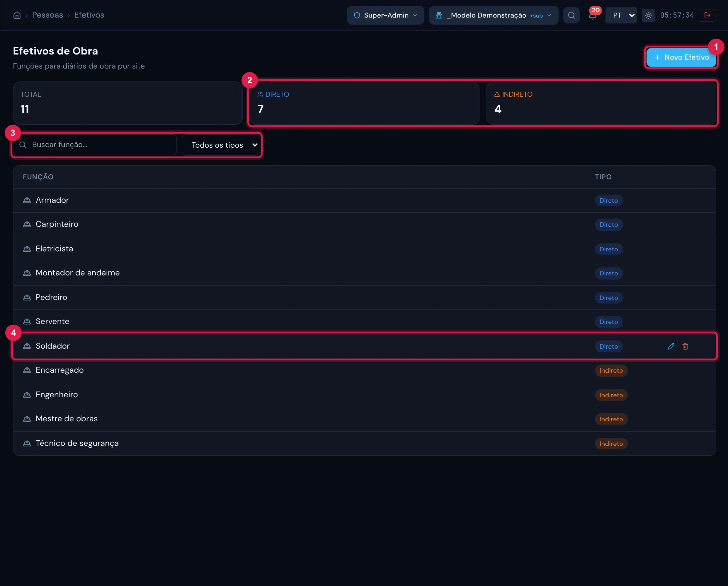
Task: Click the TIPO column header
Action: pyautogui.click(x=603, y=177)
